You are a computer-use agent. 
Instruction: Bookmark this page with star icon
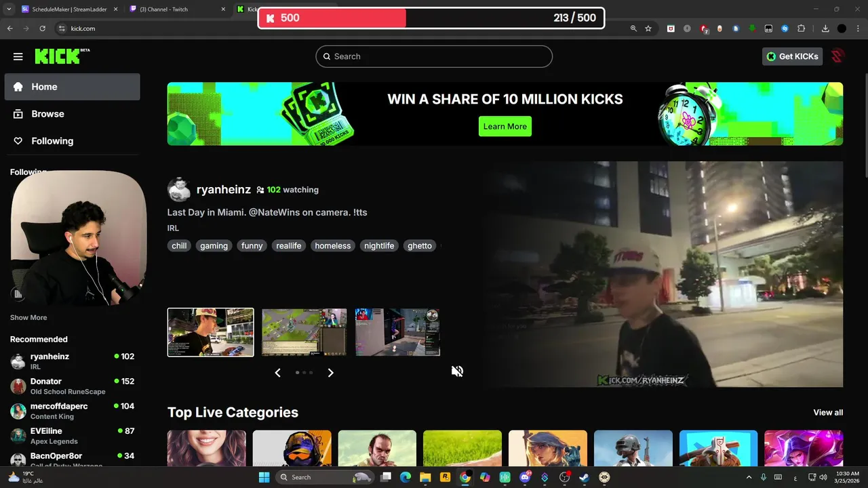click(648, 28)
